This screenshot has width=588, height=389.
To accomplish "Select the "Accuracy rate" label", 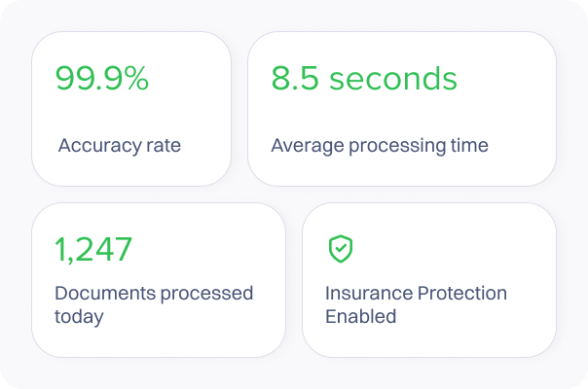I will 120,146.
